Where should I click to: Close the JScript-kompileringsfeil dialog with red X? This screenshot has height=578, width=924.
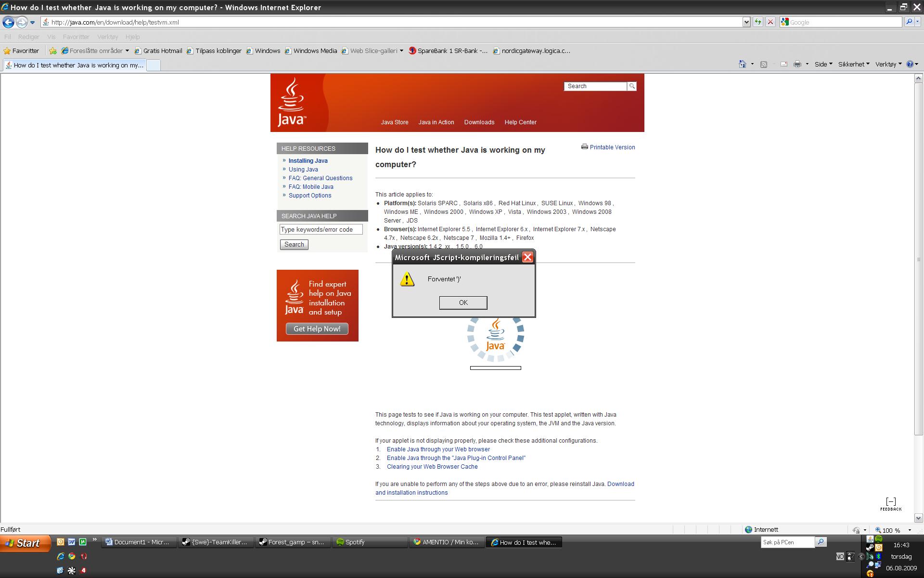click(527, 257)
